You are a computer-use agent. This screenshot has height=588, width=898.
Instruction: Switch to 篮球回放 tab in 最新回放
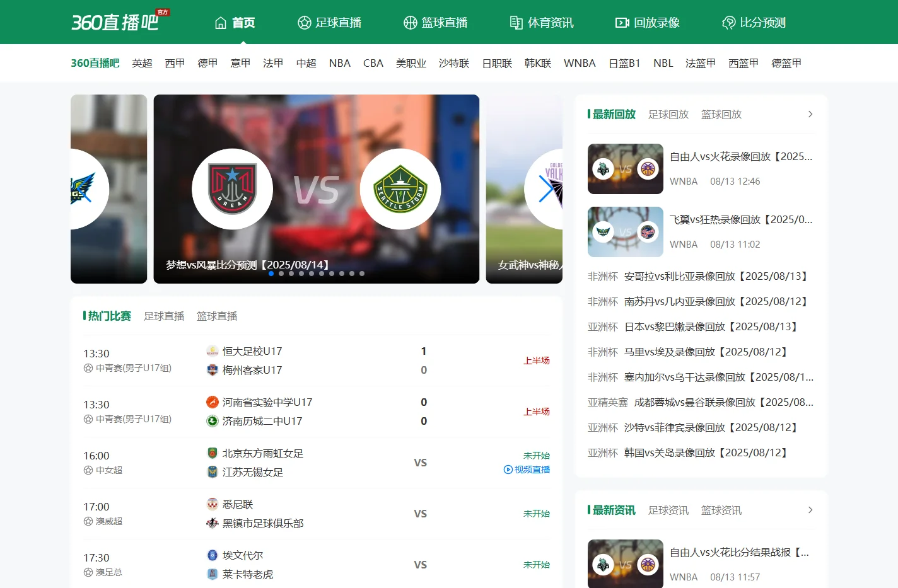(721, 114)
